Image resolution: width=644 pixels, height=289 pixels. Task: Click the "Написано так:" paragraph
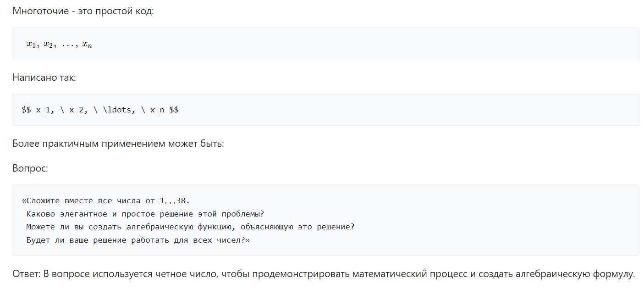(44, 77)
